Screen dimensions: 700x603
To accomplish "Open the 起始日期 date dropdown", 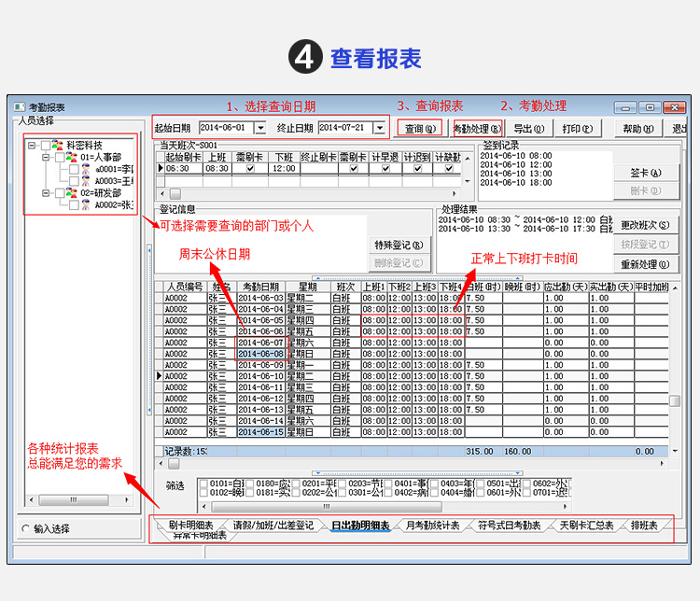I will 259,128.
